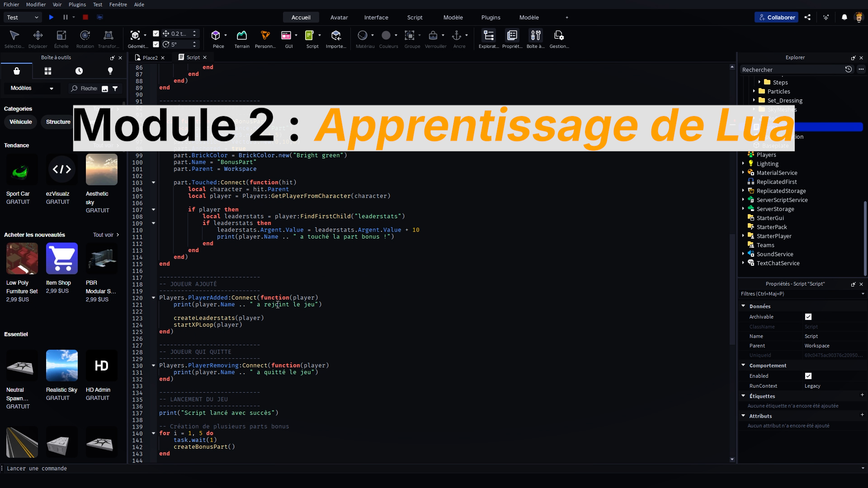Open the Modèles category dropdown
The width and height of the screenshot is (868, 488).
[x=32, y=89]
